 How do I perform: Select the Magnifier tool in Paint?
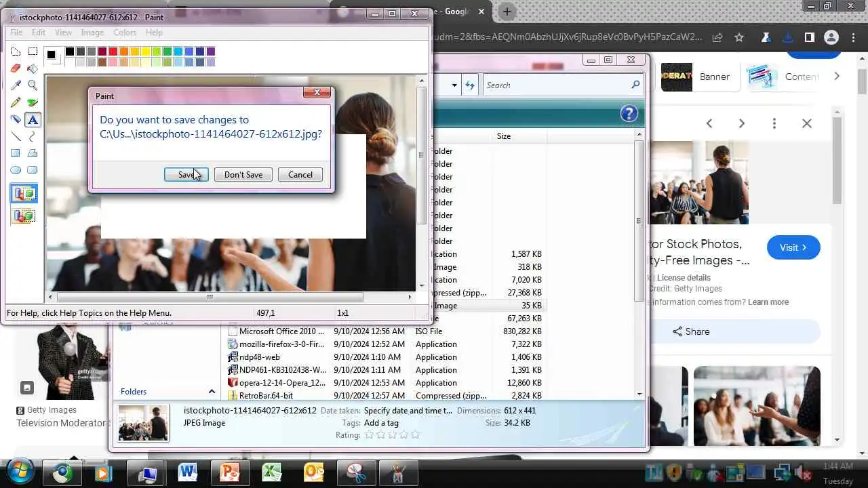click(x=33, y=85)
